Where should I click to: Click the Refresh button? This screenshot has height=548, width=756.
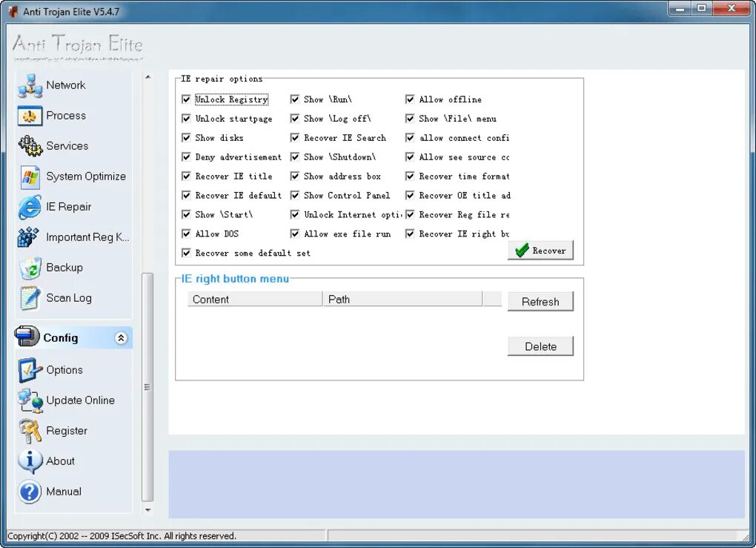coord(540,302)
